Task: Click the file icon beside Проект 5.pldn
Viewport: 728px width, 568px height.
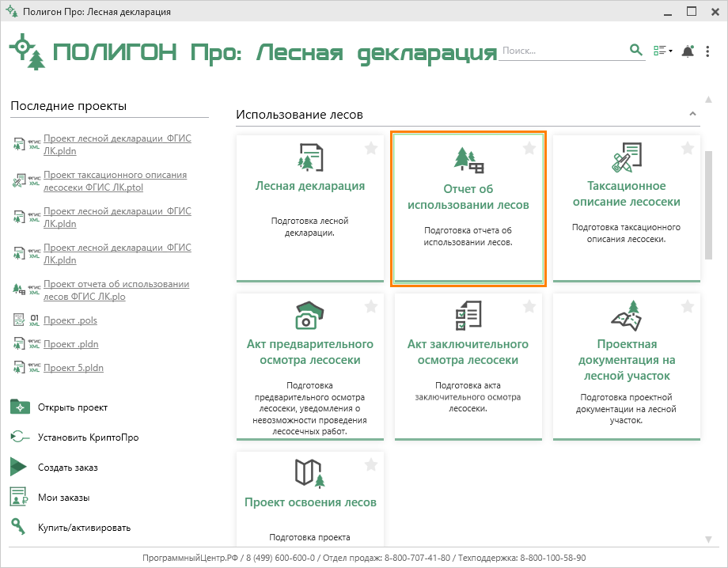Action: point(18,368)
